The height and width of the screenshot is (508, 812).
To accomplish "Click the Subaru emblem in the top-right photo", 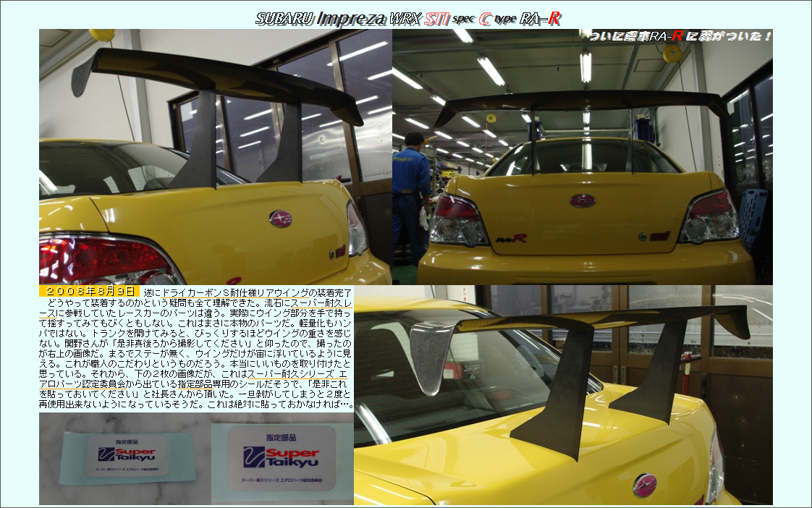I will (x=582, y=200).
